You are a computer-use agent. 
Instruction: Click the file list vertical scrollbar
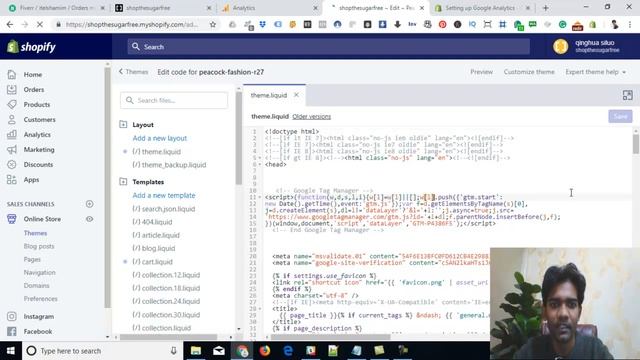click(x=238, y=139)
